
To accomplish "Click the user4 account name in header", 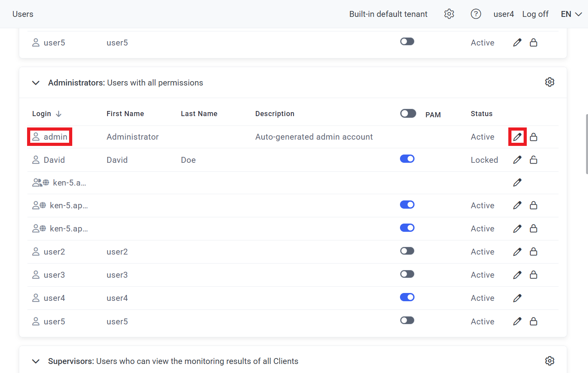I will (503, 14).
